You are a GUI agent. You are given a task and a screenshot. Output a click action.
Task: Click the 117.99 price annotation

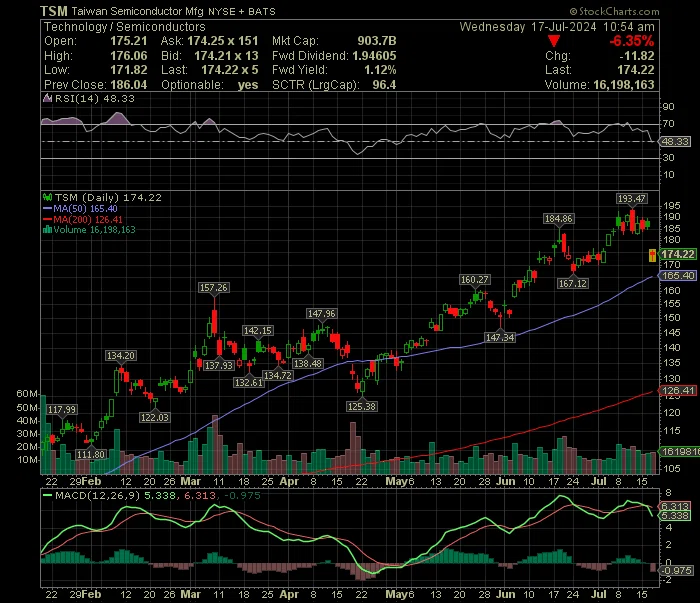tap(62, 410)
